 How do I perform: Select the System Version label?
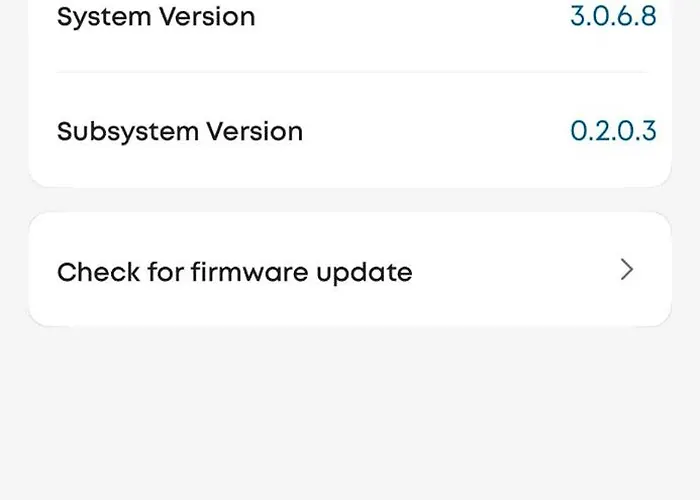coord(156,17)
